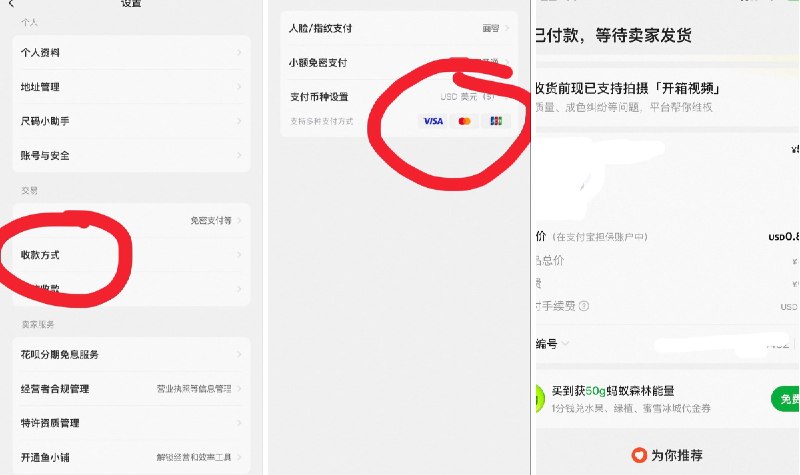Tap the back arrow beside 设置
This screenshot has height=475, width=800.
coord(11,4)
